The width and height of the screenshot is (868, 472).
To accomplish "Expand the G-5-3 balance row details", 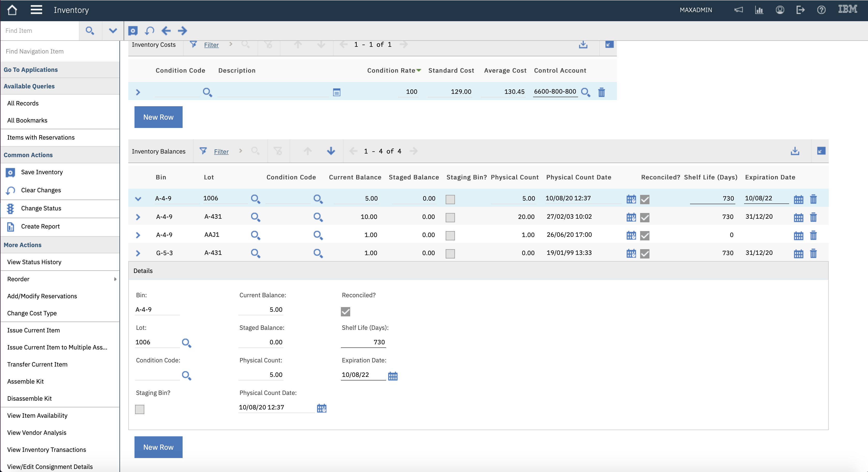I will [138, 254].
